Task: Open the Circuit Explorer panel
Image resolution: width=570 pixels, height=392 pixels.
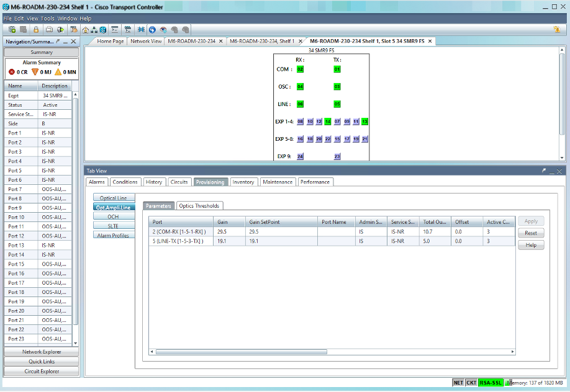Action: tap(42, 372)
